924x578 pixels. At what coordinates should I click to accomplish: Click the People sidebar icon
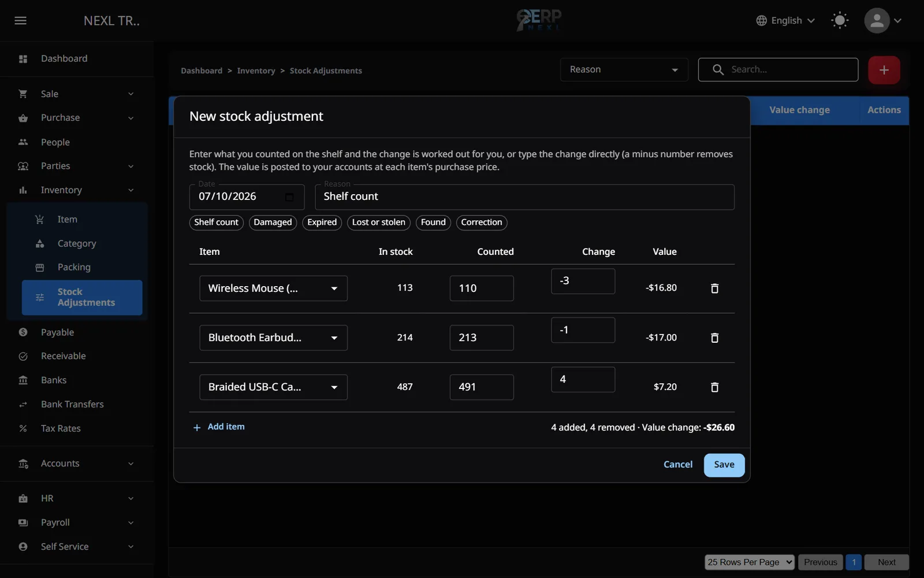click(x=23, y=142)
